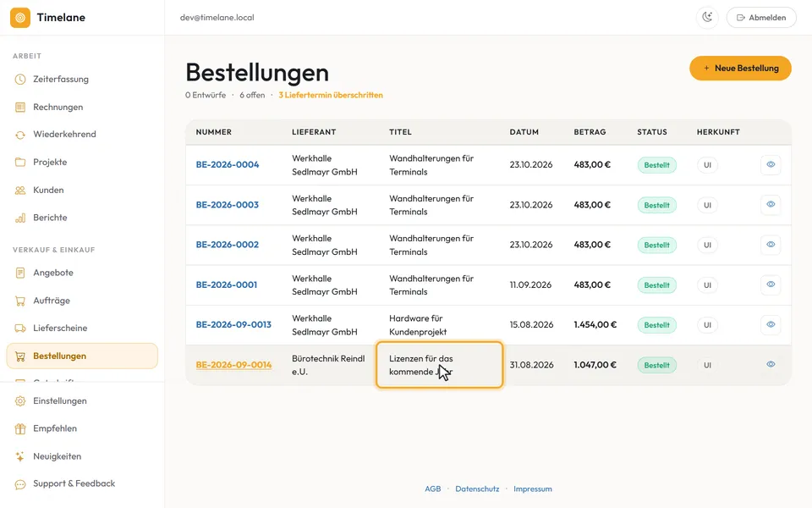
Task: Click title cell Lizenzen für das kommende Jahr
Action: [439, 365]
